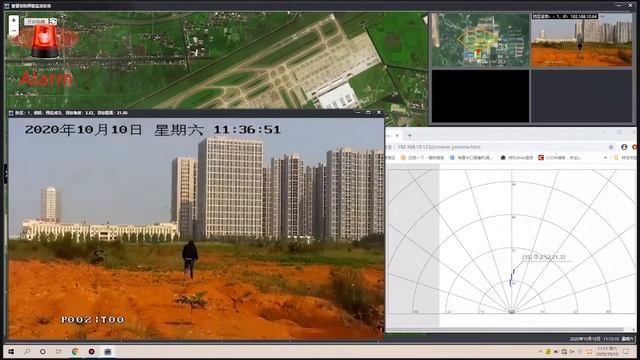Expand the left side panel handle
The width and height of the screenshot is (640, 360).
(x=6, y=174)
